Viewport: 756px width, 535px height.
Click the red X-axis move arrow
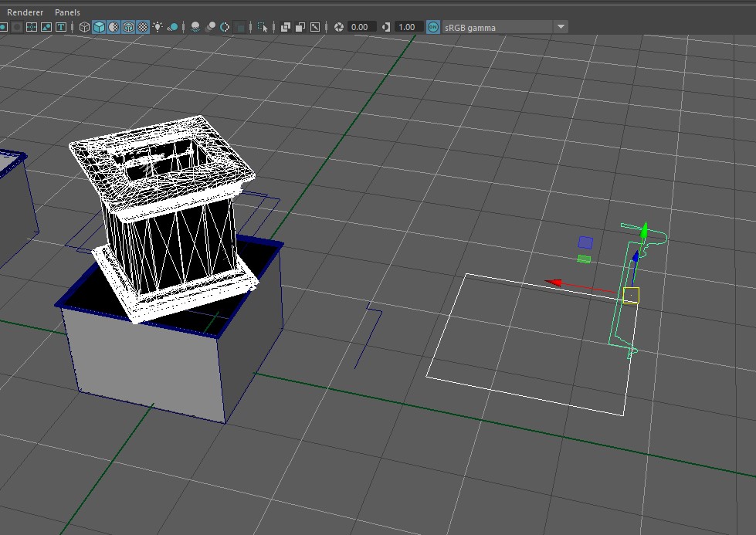[553, 283]
